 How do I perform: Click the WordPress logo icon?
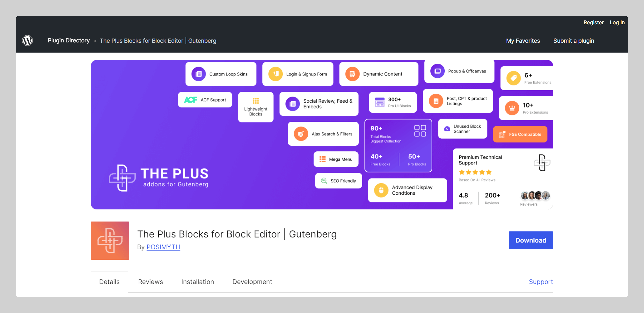[27, 40]
